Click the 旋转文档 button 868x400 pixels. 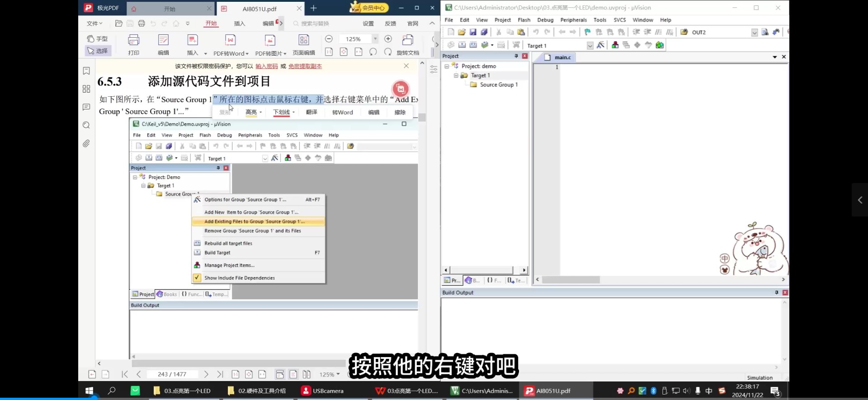(408, 45)
